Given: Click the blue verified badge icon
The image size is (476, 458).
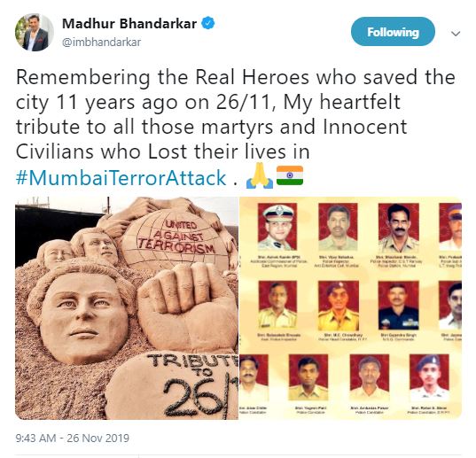Looking at the screenshot, I should coord(208,23).
